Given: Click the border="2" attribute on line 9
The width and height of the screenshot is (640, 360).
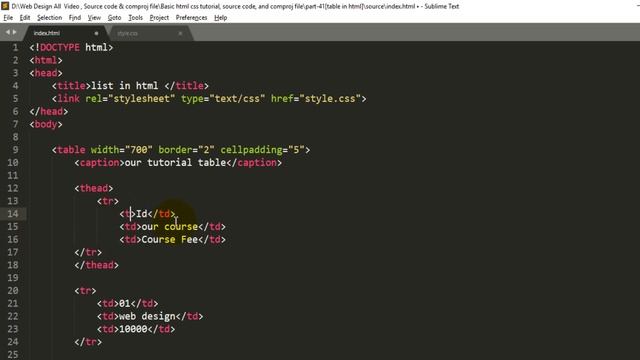Looking at the screenshot, I should click(187, 150).
